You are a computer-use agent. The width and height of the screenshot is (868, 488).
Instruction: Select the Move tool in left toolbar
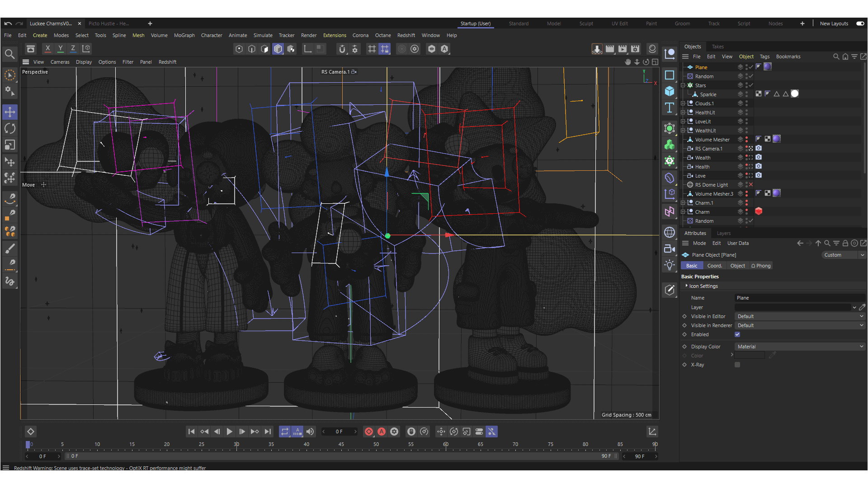coord(10,112)
